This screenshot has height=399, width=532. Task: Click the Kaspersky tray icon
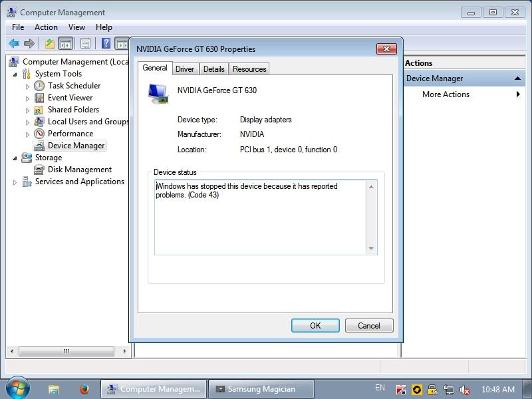401,390
